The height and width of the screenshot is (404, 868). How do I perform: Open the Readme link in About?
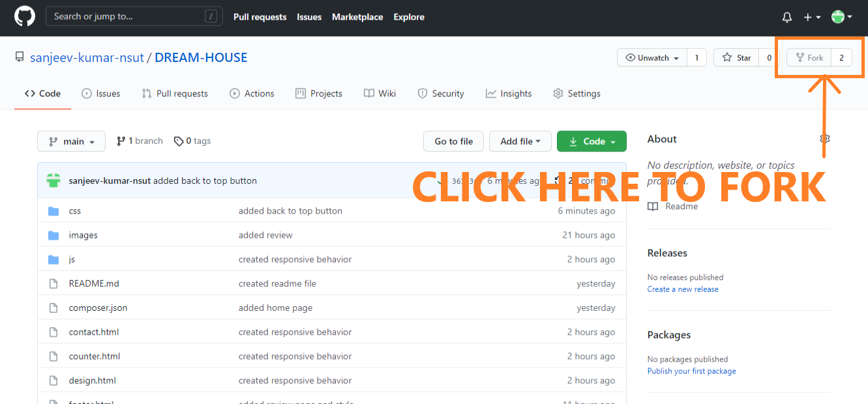(673, 207)
